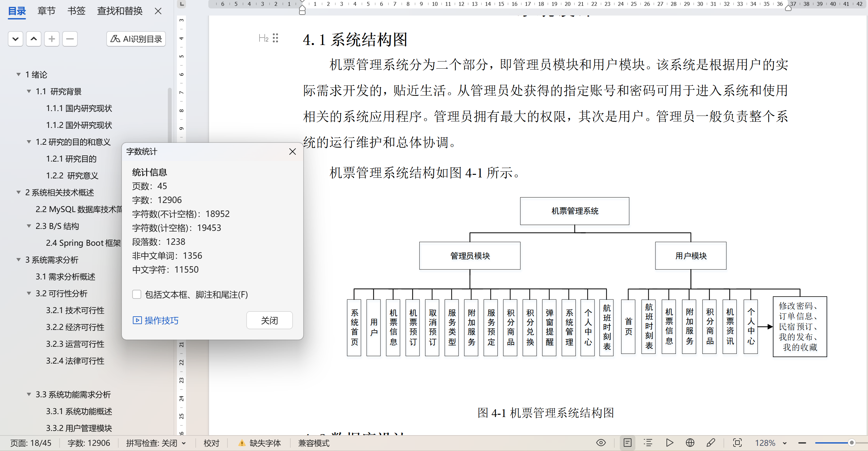Click the fit-page focus icon in status bar
The width and height of the screenshot is (868, 451).
coord(737,443)
